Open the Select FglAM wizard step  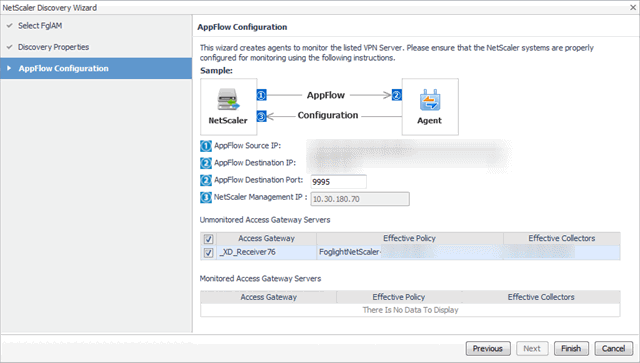[x=40, y=26]
